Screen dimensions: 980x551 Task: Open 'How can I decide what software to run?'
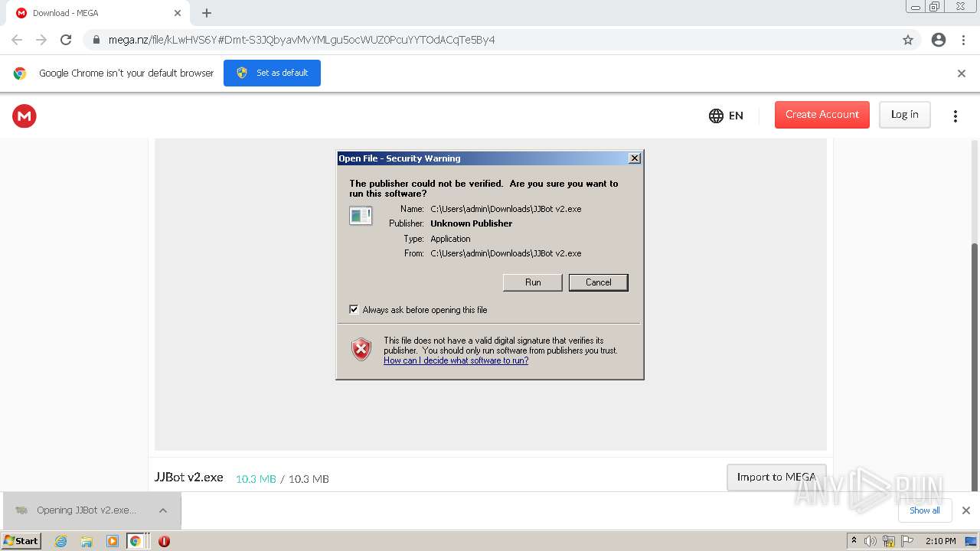(x=456, y=360)
